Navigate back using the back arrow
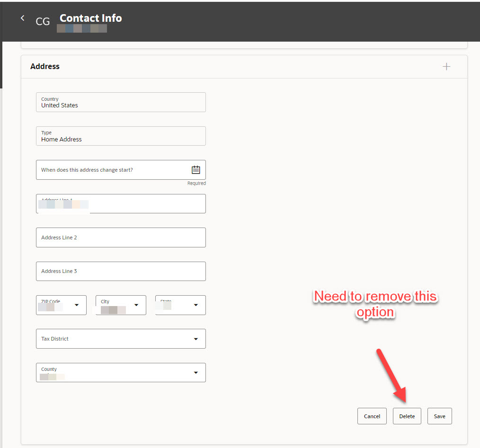 click(x=22, y=18)
